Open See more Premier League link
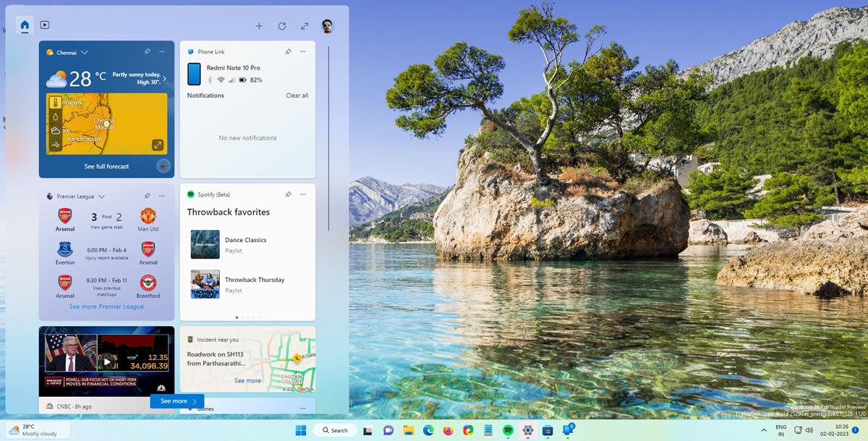The image size is (868, 441). point(106,307)
